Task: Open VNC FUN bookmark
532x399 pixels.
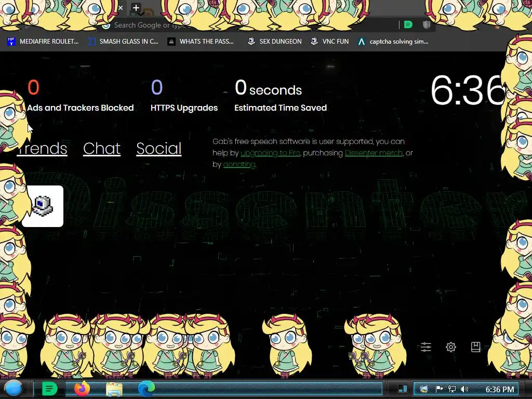Action: [x=329, y=42]
